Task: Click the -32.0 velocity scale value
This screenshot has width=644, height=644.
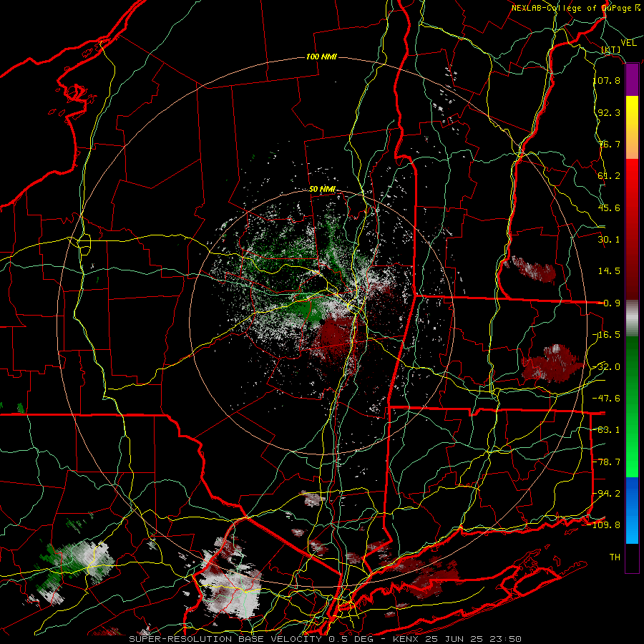Action: click(x=607, y=367)
